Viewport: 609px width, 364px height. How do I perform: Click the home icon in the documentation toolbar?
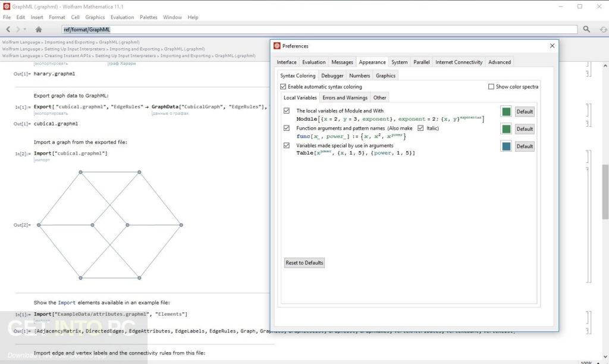click(38, 29)
